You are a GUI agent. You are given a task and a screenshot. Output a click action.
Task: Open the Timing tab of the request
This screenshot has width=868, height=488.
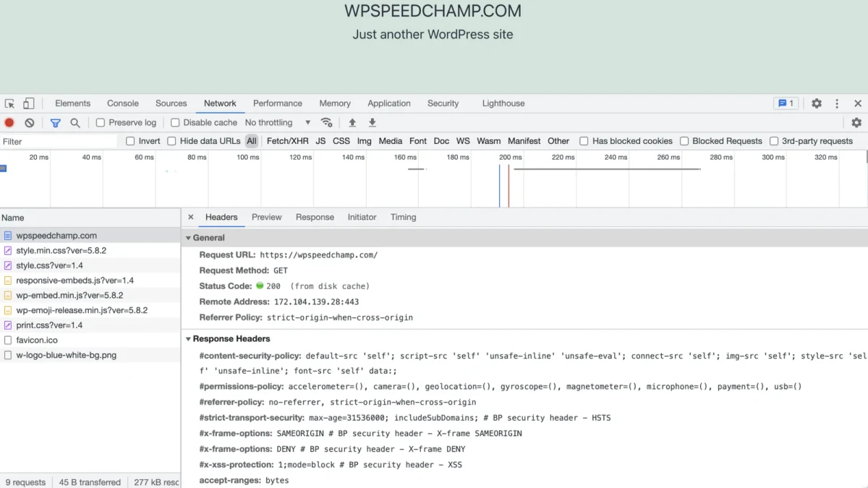click(x=403, y=217)
